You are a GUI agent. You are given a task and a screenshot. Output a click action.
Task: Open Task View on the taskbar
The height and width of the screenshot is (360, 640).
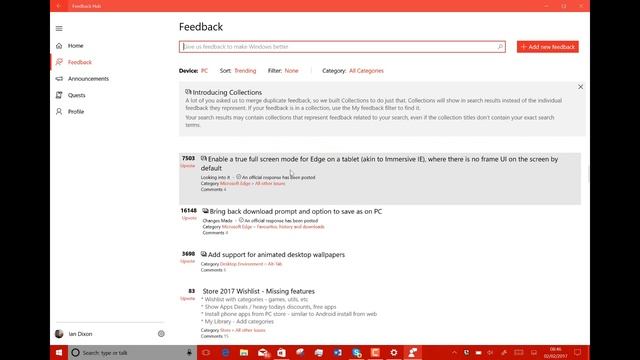click(206, 353)
